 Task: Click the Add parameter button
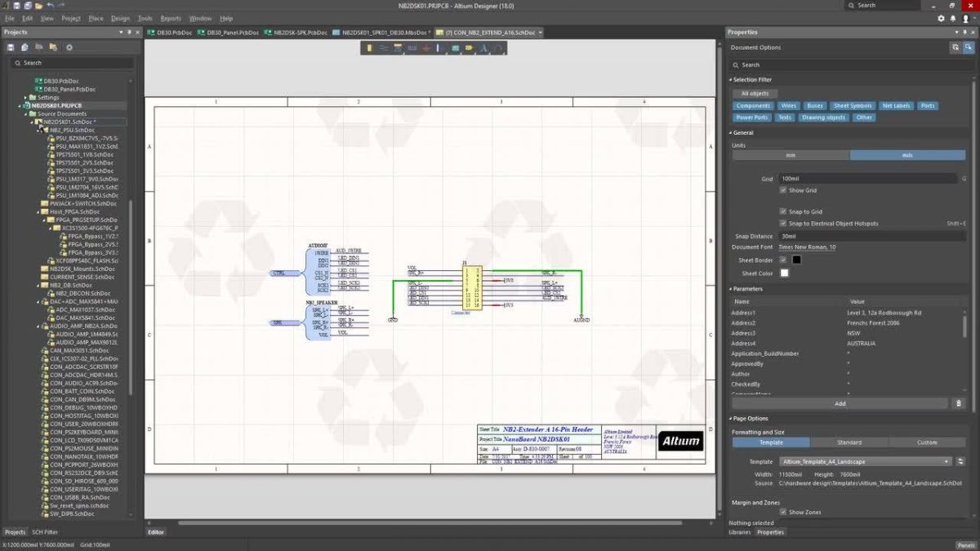(x=840, y=403)
